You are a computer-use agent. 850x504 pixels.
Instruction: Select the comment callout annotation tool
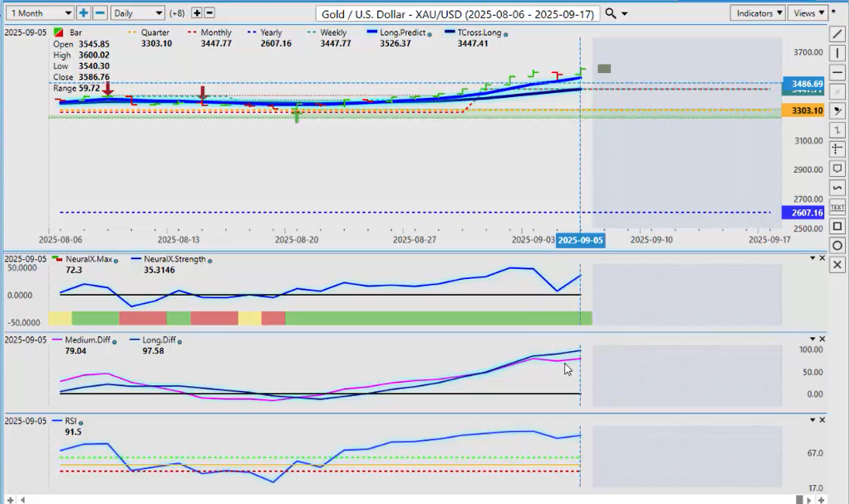tap(838, 169)
